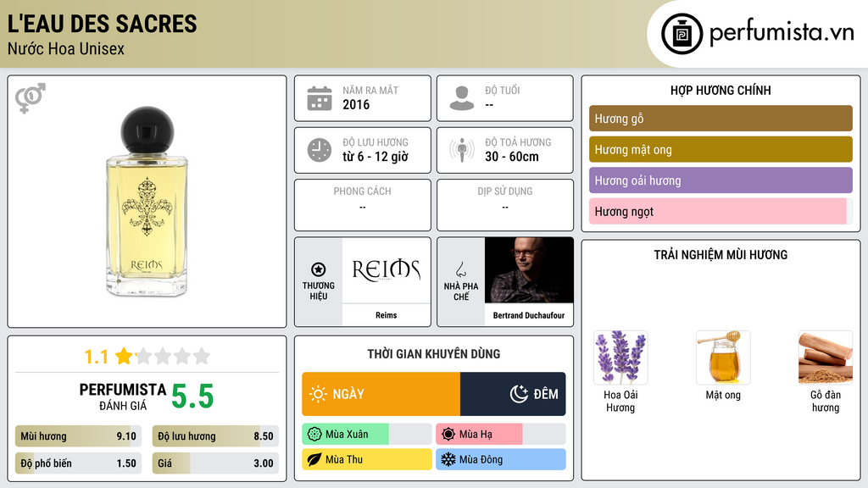The image size is (868, 488).
Task: Click the "từ 6 - 12 giờ" longevity value
Action: coord(376,157)
